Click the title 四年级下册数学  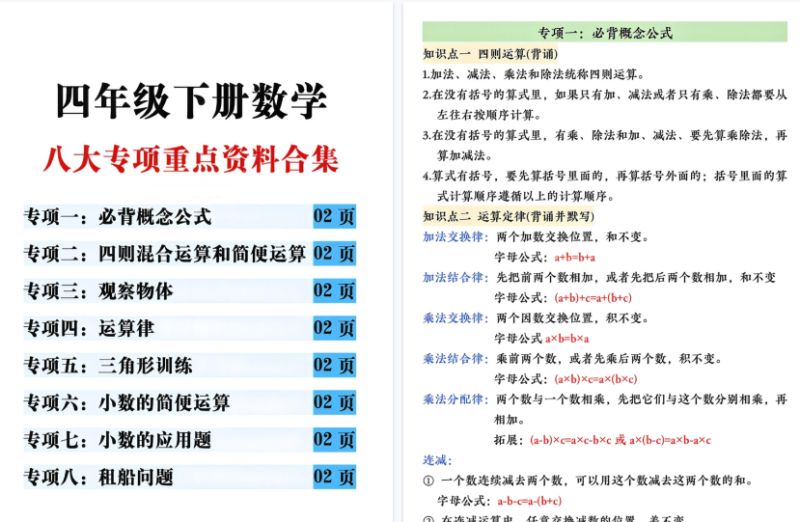191,101
